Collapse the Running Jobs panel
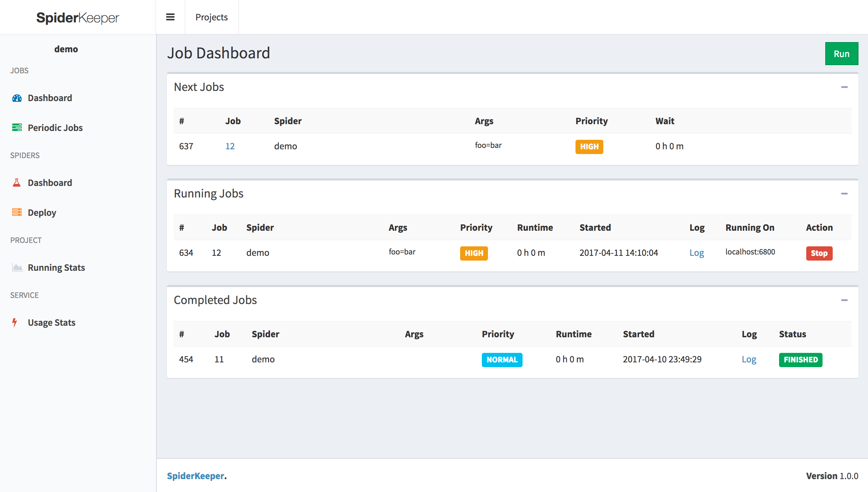The image size is (868, 492). 845,193
